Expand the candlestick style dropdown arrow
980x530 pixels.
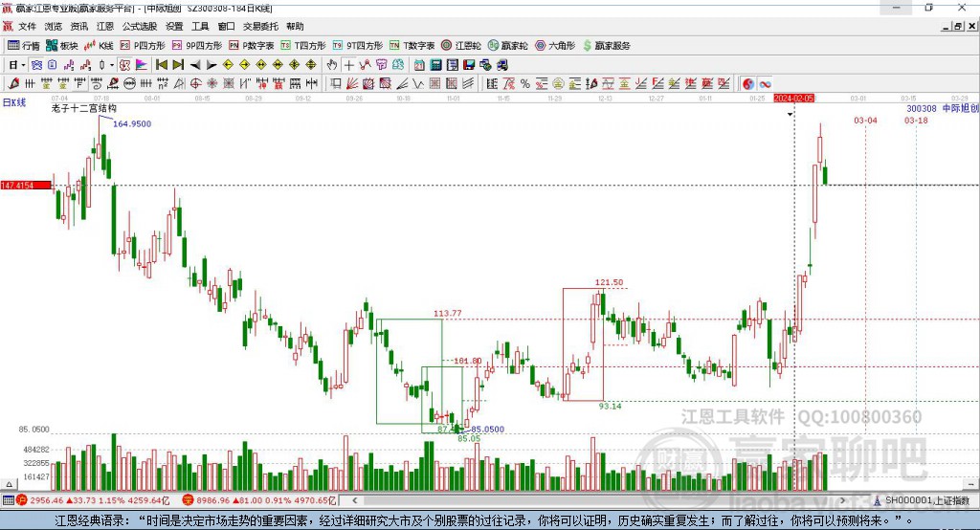(112, 64)
